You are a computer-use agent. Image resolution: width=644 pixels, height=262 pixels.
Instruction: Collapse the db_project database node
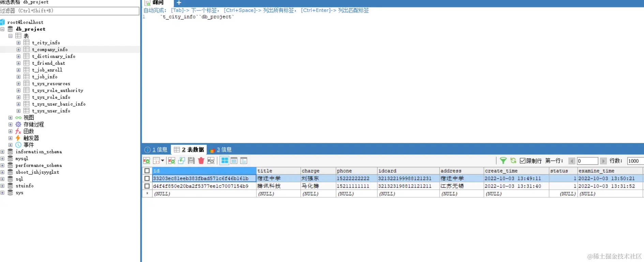click(x=2, y=29)
